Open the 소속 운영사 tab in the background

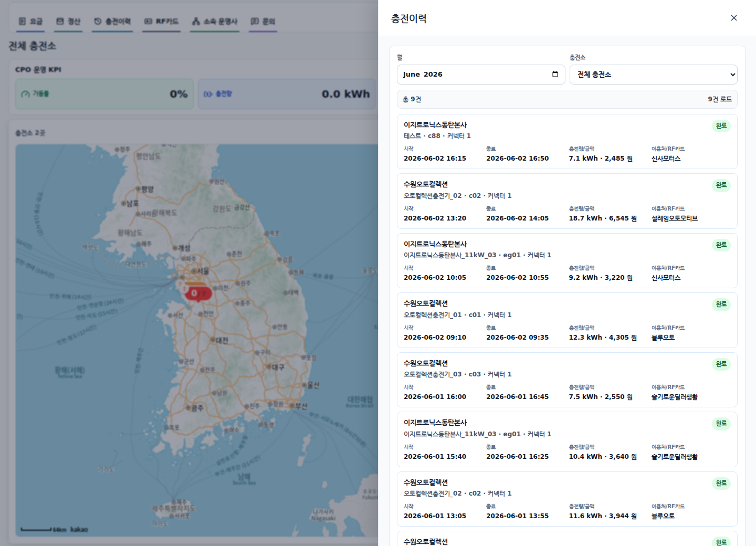coord(215,22)
